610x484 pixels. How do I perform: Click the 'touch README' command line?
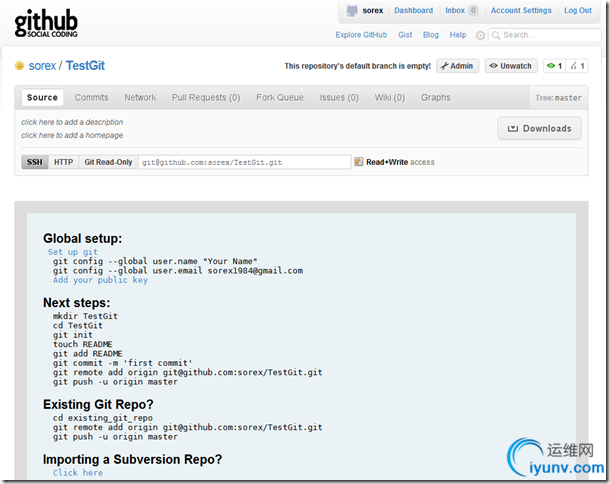click(82, 344)
